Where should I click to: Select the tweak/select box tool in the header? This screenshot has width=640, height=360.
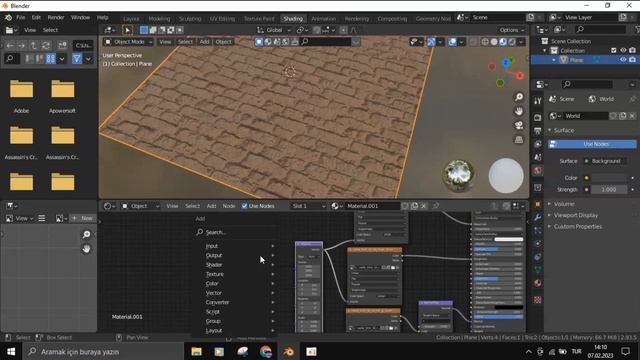pos(127,30)
